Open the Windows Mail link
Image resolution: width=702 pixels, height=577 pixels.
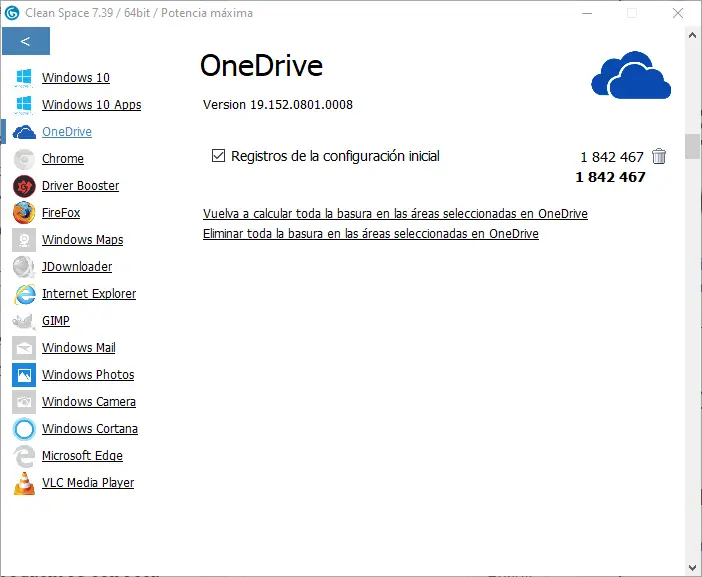tap(79, 347)
